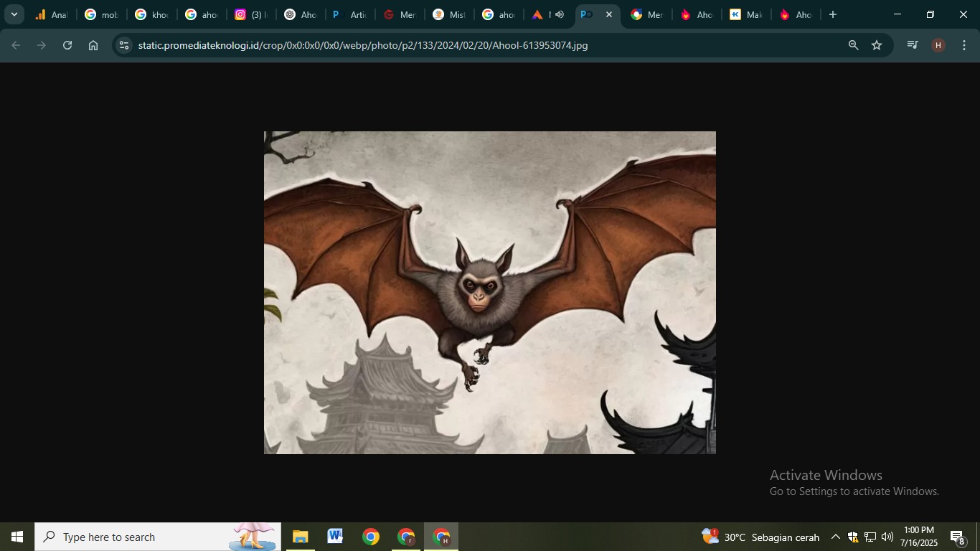
Task: Open Microsoft Word from taskbar
Action: (x=335, y=537)
